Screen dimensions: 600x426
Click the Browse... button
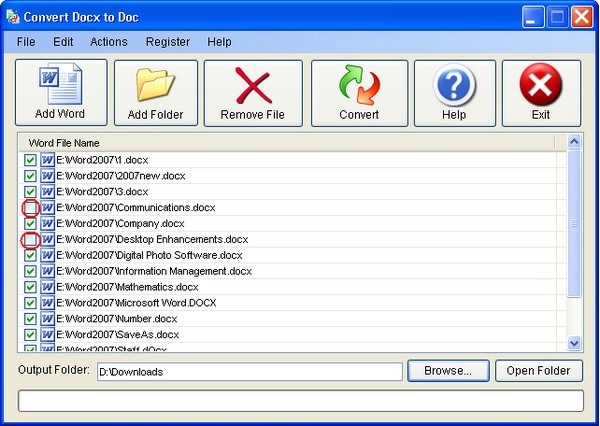(448, 371)
